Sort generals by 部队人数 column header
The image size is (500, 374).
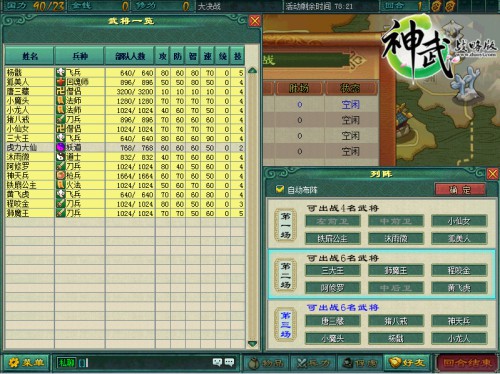pyautogui.click(x=130, y=56)
